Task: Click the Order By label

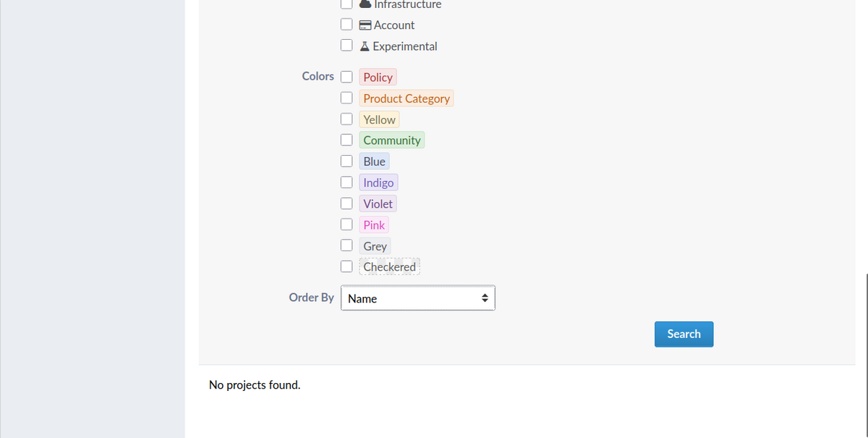Action: (x=311, y=298)
